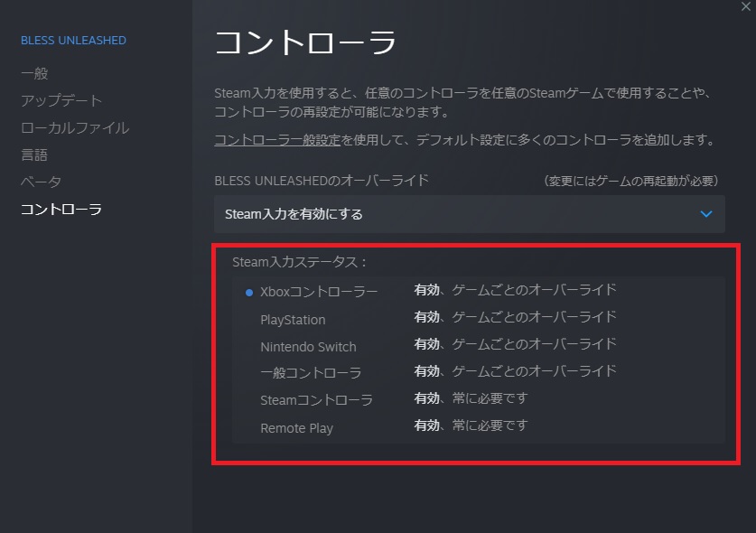Select the 一般コントローラ status row
This screenshot has width=756, height=533.
(479, 373)
